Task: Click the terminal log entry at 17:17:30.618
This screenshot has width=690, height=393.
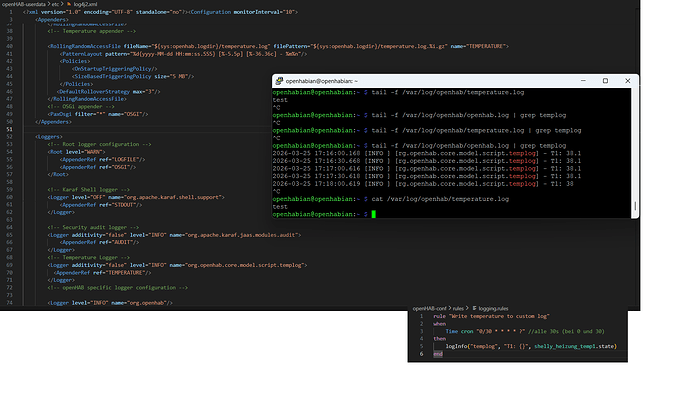Action: 426,176
